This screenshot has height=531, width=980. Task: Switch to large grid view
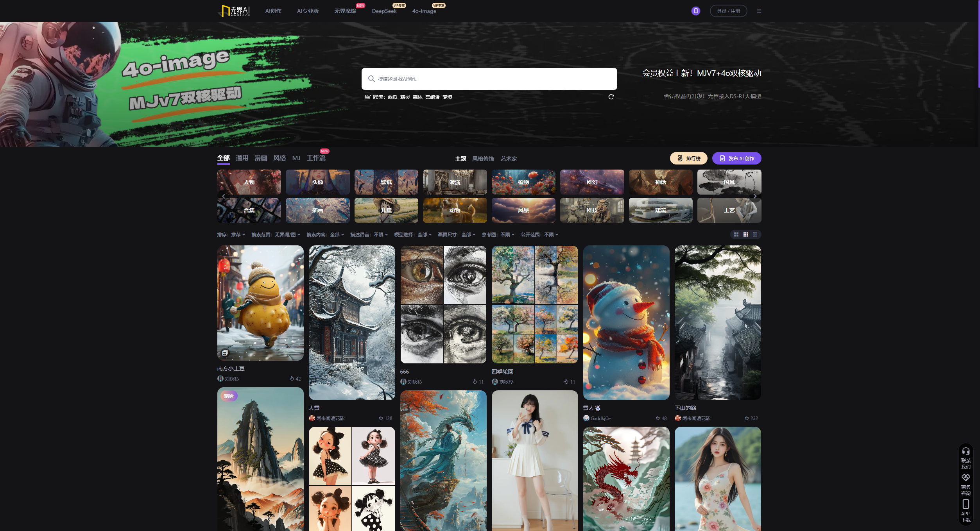click(x=736, y=234)
